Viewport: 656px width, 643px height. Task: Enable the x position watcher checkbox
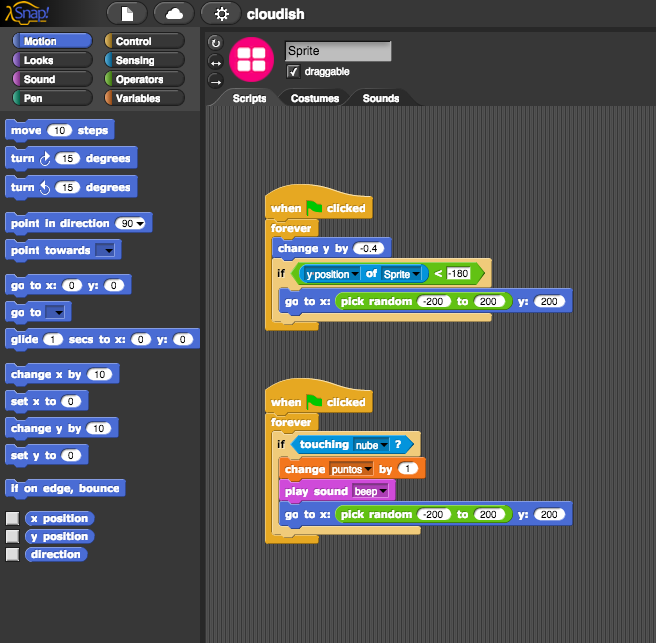pyautogui.click(x=12, y=519)
